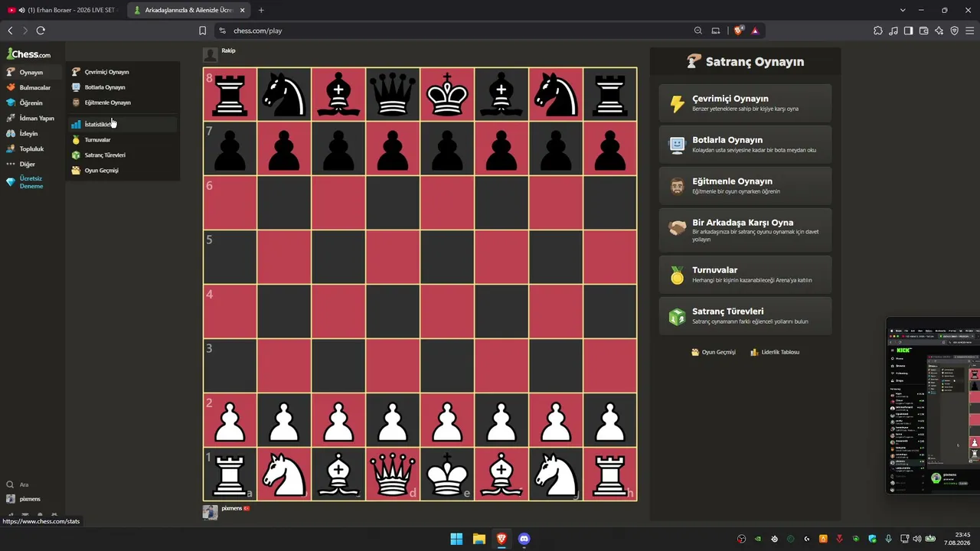Open İstatistikler stats from the submenu
The width and height of the screenshot is (980, 551).
coord(122,124)
